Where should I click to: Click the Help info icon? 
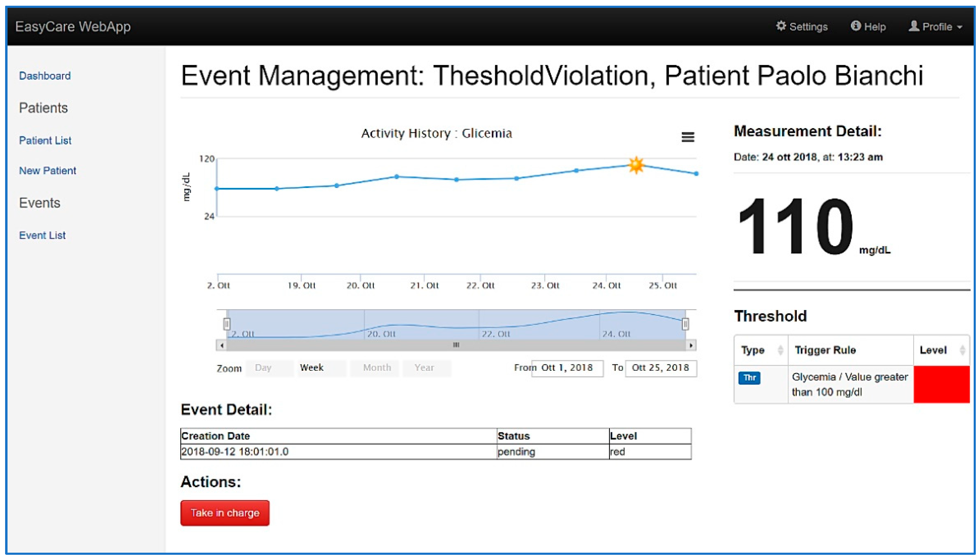(x=855, y=26)
